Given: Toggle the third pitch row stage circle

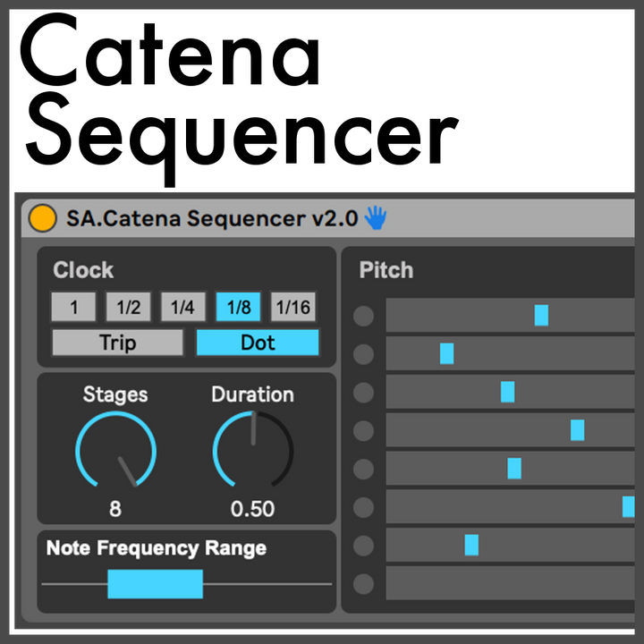Looking at the screenshot, I should pos(363,393).
